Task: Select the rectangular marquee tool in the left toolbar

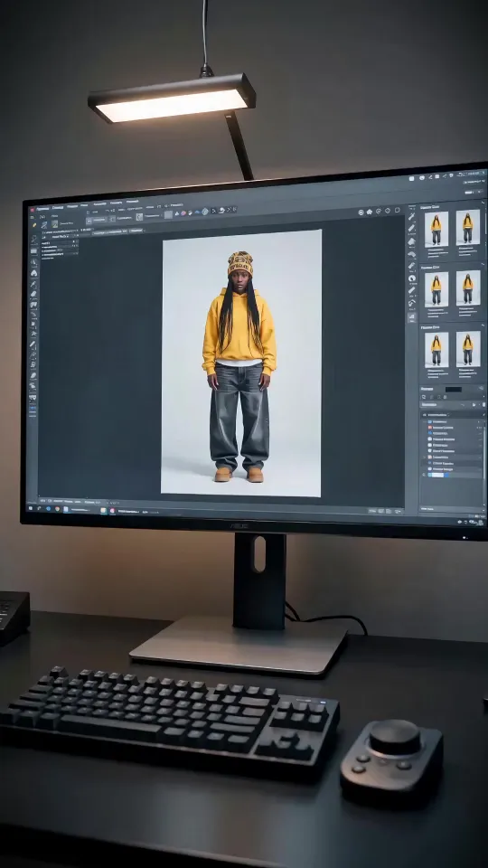Action: (x=33, y=251)
